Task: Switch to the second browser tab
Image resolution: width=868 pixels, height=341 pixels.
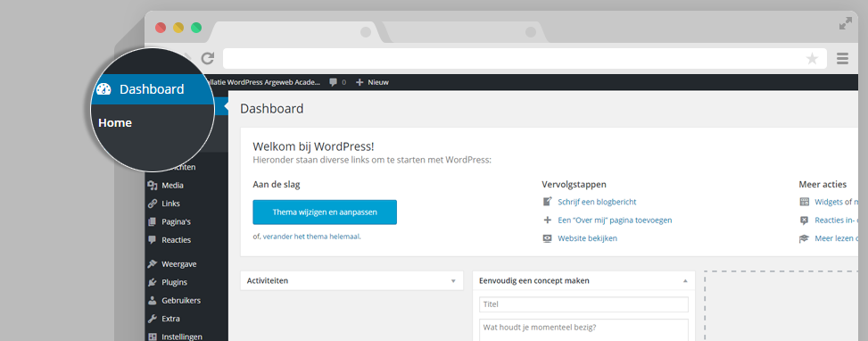Action: click(466, 32)
